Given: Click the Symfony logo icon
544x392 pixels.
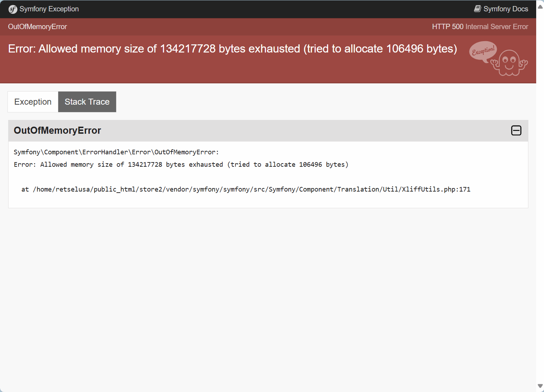Looking at the screenshot, I should tap(13, 9).
